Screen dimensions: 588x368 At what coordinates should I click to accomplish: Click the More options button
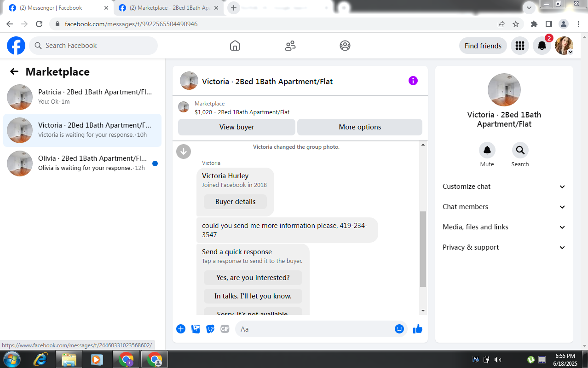[360, 127]
